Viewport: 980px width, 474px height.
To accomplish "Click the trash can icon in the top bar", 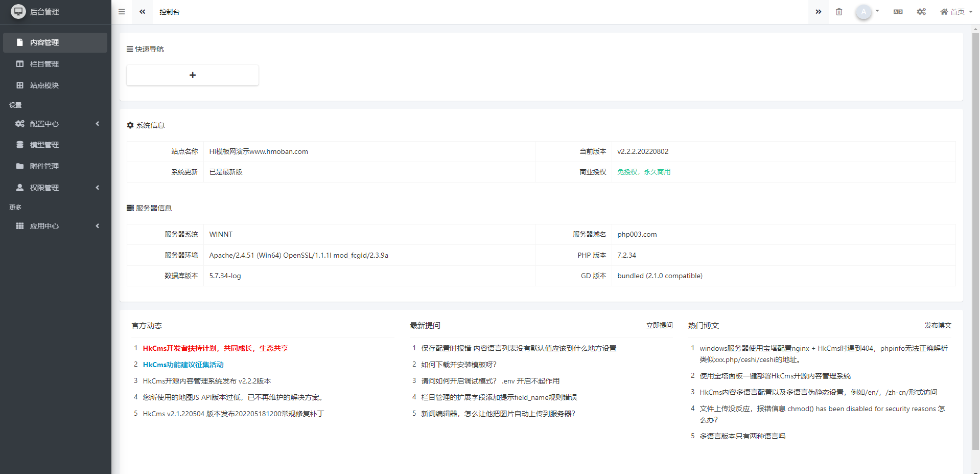I will 839,12.
